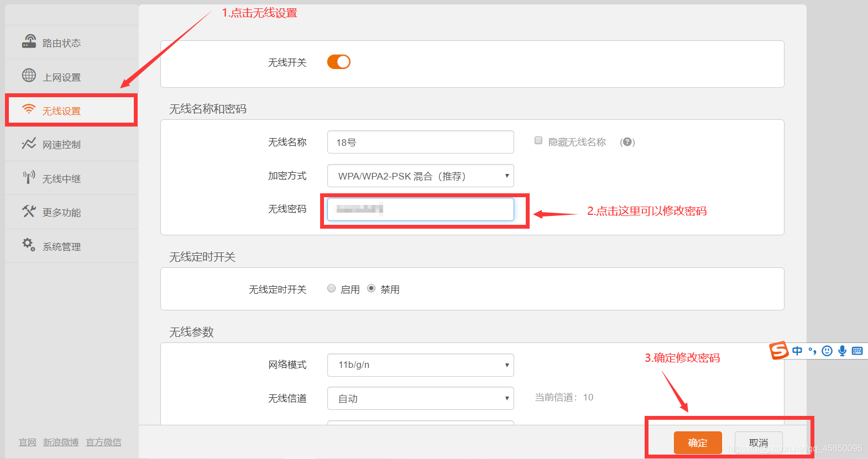Open 上网设置 menu item

pos(72,76)
